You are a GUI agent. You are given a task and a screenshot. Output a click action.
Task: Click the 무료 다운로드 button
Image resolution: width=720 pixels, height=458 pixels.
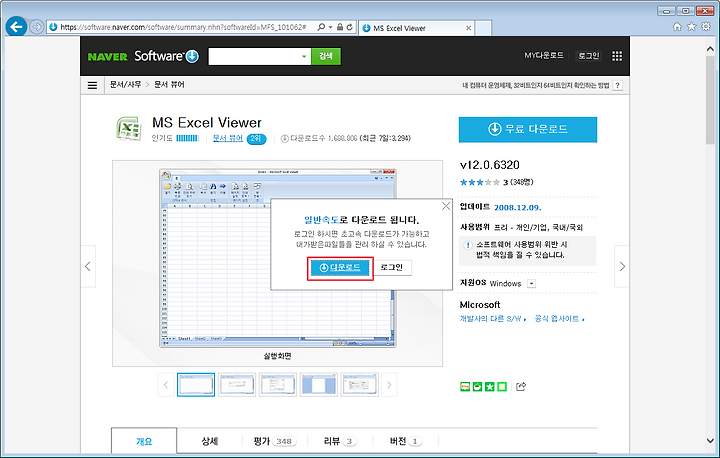point(528,130)
